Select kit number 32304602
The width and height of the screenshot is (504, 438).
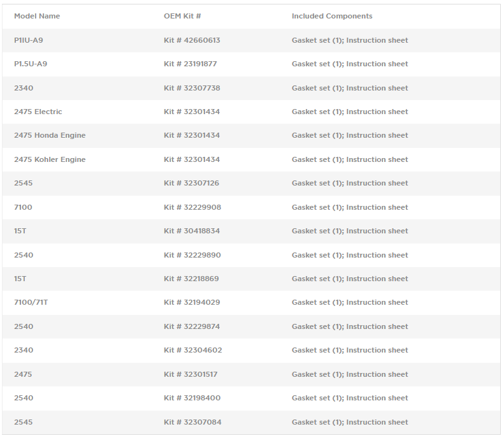point(192,350)
